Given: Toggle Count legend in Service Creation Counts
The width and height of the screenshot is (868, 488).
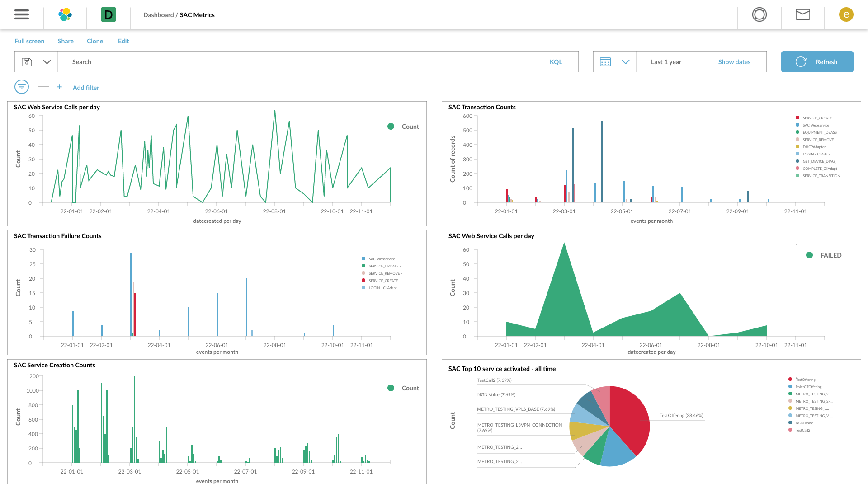Looking at the screenshot, I should (x=403, y=388).
